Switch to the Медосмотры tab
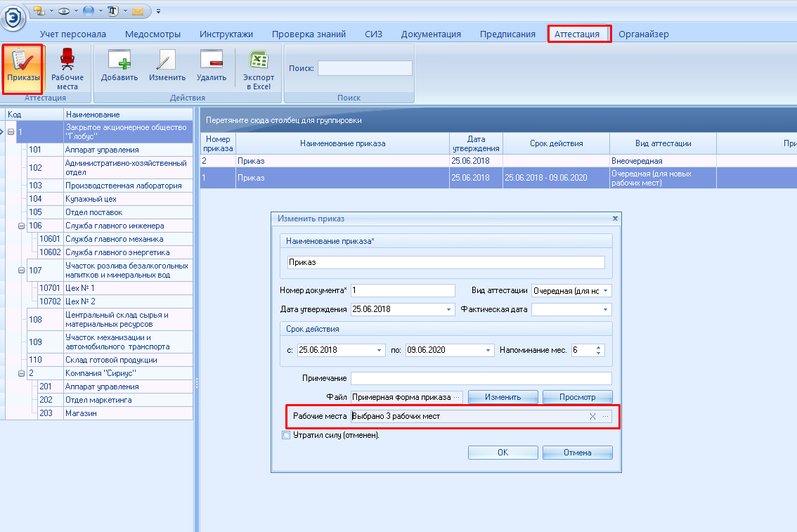The image size is (797, 532). (x=153, y=34)
